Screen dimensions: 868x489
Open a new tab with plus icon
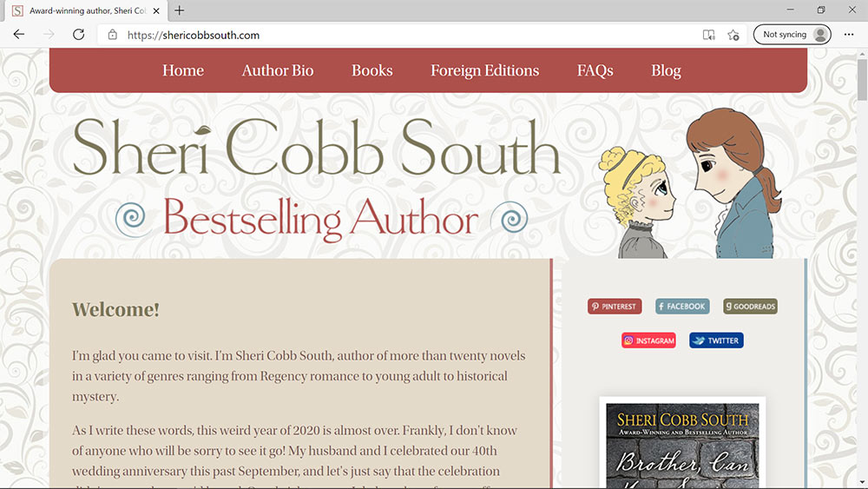pyautogui.click(x=180, y=10)
